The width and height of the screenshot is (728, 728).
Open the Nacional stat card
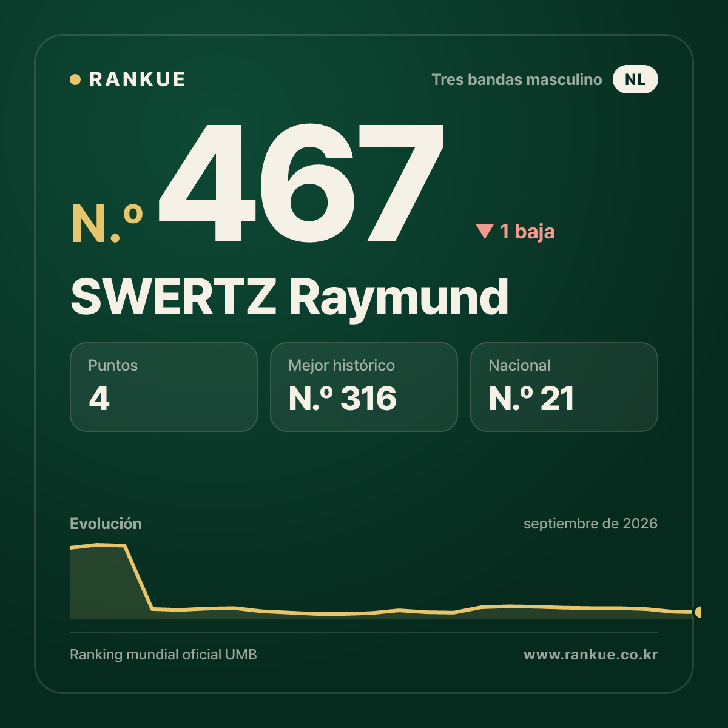564,387
